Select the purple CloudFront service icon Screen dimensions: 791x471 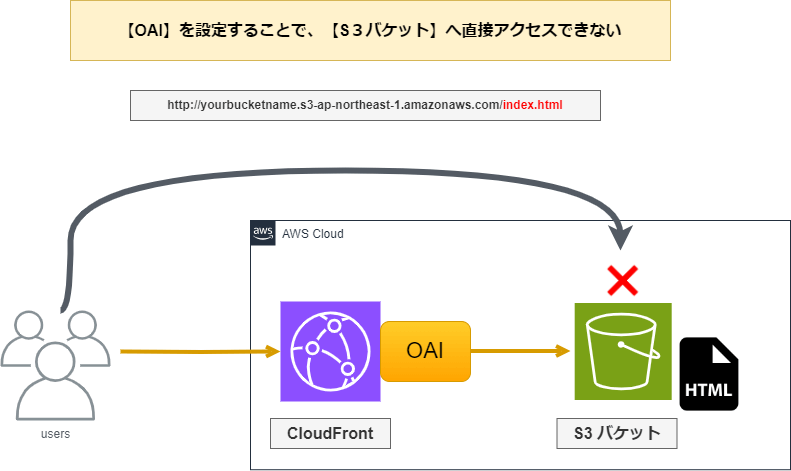point(330,351)
